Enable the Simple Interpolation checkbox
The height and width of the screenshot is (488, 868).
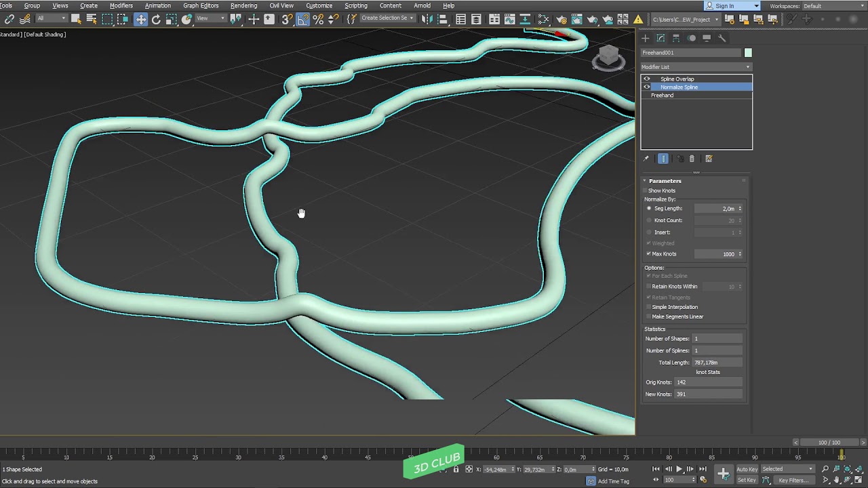click(649, 307)
